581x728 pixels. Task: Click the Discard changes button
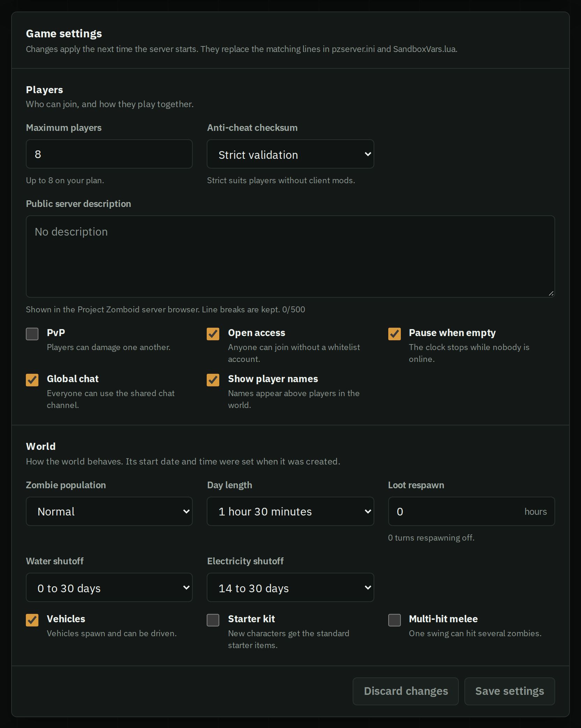point(406,691)
